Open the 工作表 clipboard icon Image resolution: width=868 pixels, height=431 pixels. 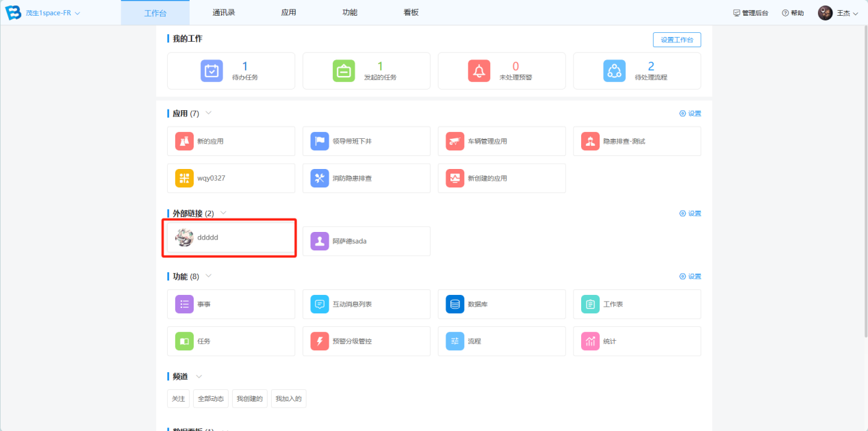pos(590,304)
